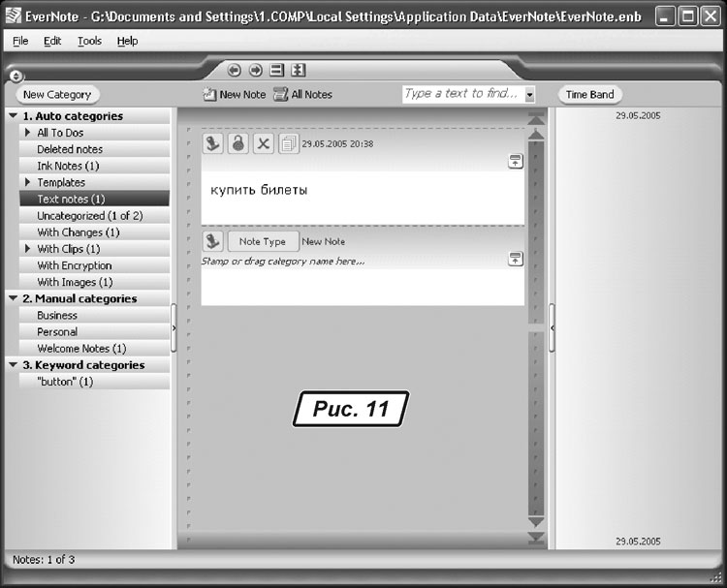Open the Tools menu
Viewport: 727px width, 588px height.
[x=89, y=41]
